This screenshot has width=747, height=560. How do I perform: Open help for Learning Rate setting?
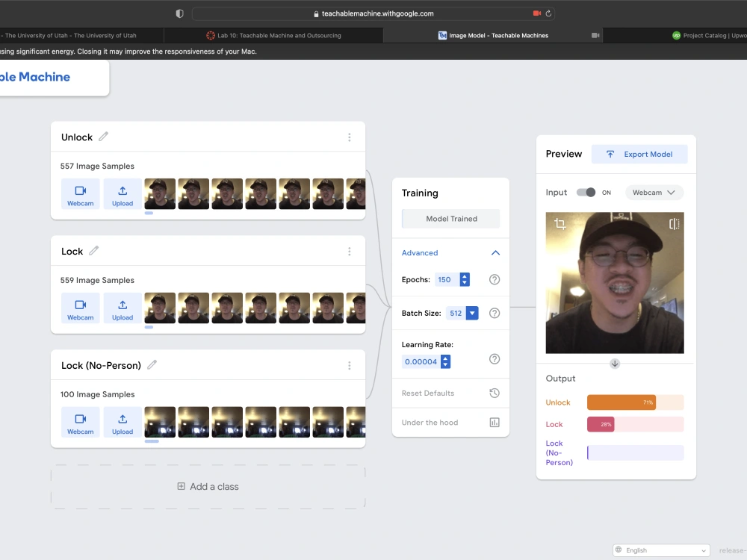tap(495, 359)
